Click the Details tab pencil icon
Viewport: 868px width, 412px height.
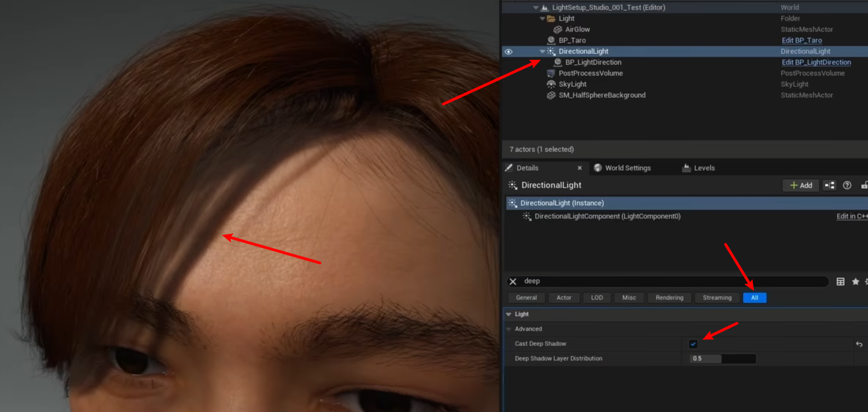click(x=509, y=168)
